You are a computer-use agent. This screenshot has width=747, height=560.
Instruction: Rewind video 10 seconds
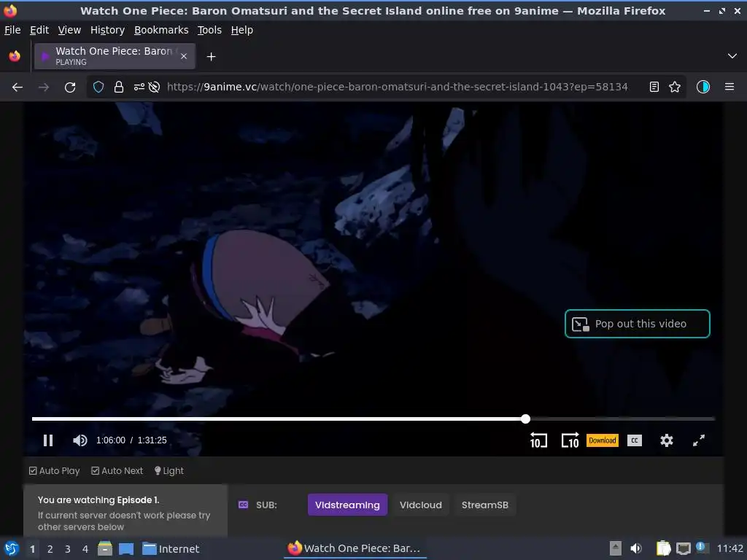[539, 440]
